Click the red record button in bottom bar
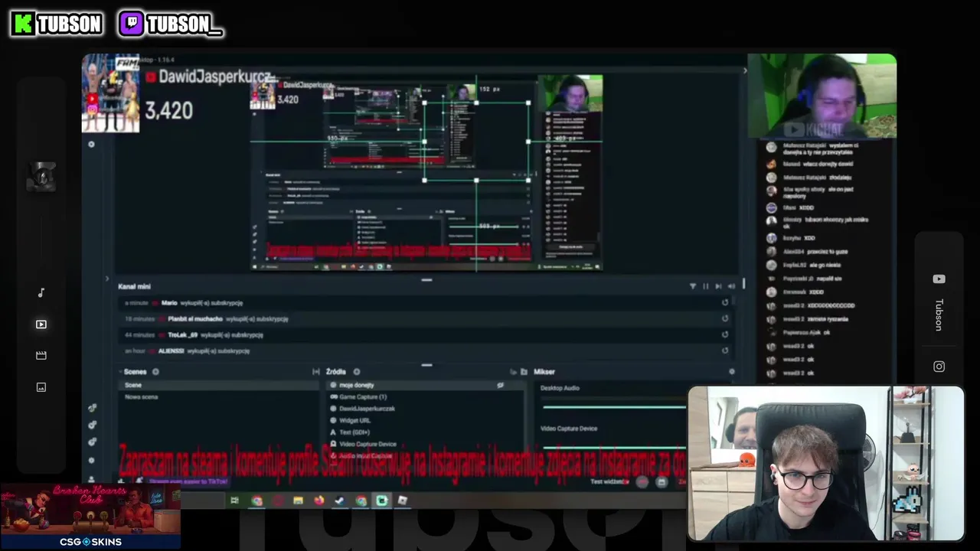Viewport: 980px width, 551px height. click(642, 481)
